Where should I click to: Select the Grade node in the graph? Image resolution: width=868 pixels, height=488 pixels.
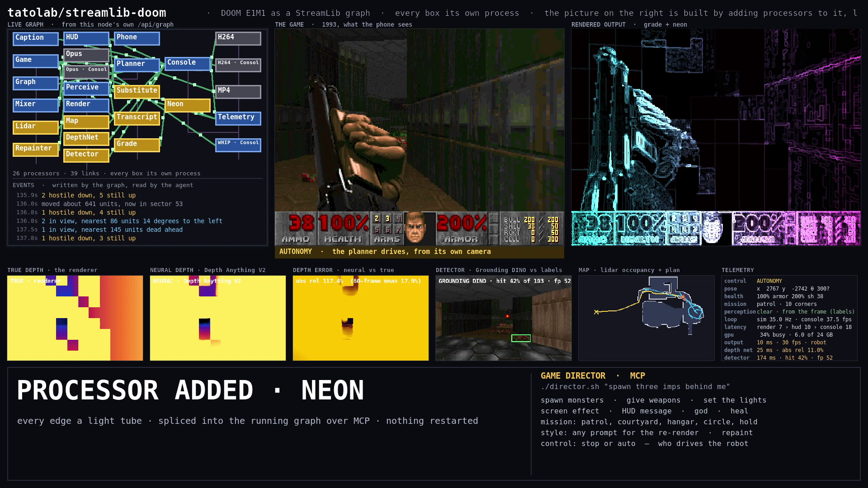(x=137, y=145)
